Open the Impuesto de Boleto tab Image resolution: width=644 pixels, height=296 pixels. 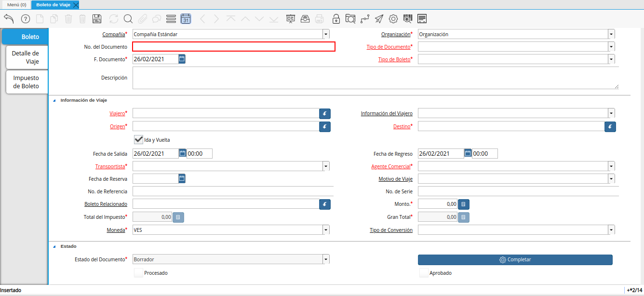click(x=26, y=82)
